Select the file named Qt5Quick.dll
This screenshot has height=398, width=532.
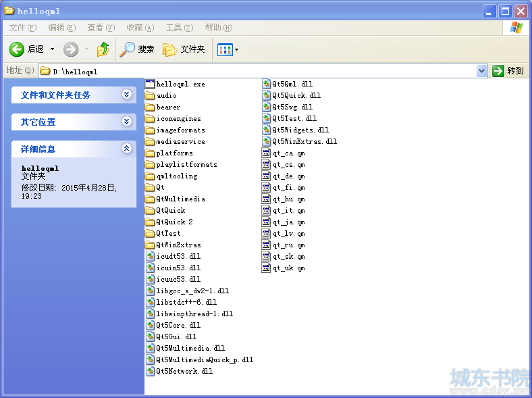tap(291, 95)
